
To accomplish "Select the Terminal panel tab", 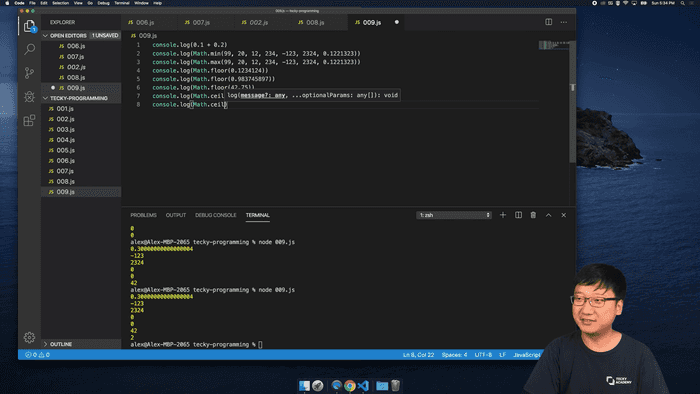I will click(x=258, y=215).
